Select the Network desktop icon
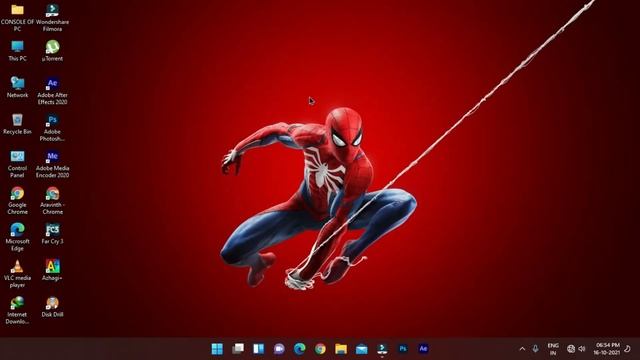Screen dimensions: 640x360 pos(17,87)
